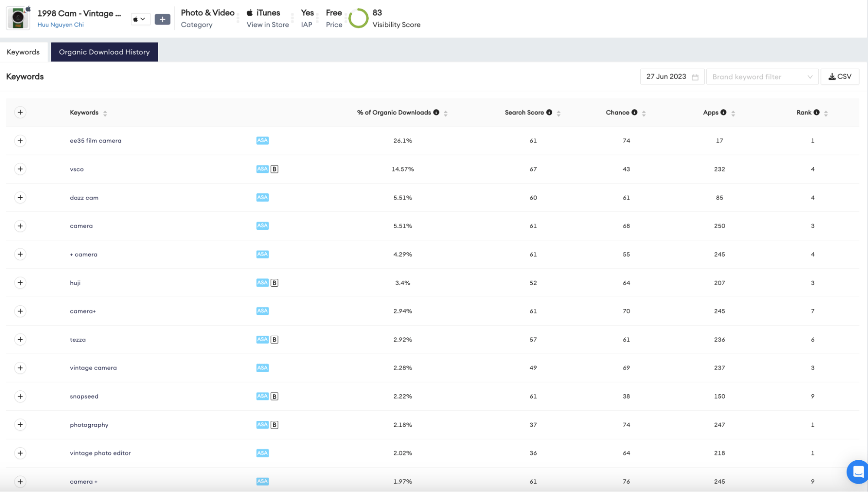This screenshot has height=492, width=868.
Task: Click the 1998 Cam app icon thumbnail
Action: [x=18, y=18]
